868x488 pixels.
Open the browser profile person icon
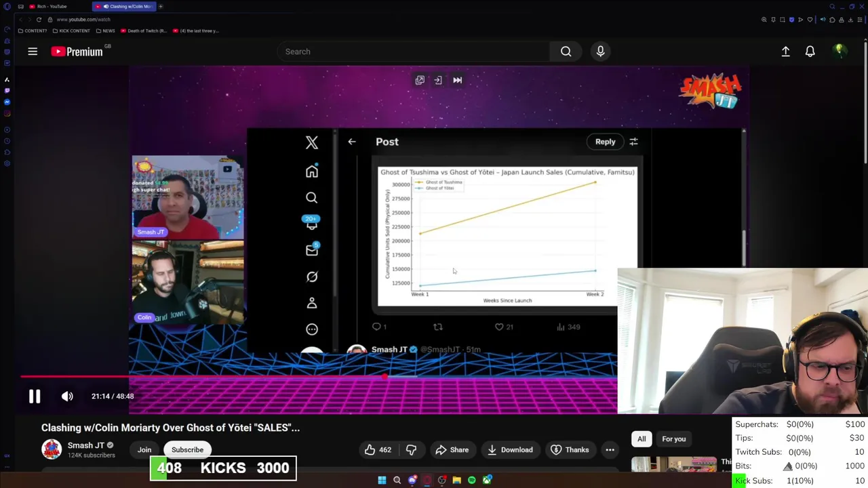[x=842, y=20]
